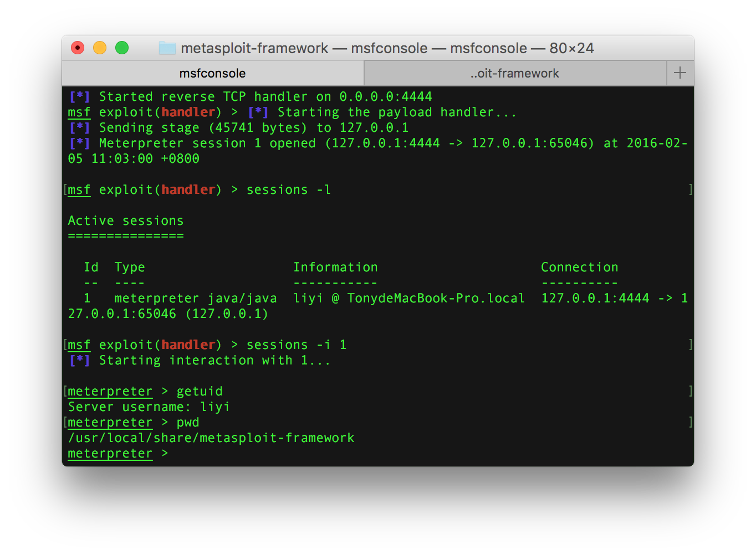Click '05 11:03:00 +0800' timestamp line
This screenshot has width=756, height=555.
click(x=134, y=158)
